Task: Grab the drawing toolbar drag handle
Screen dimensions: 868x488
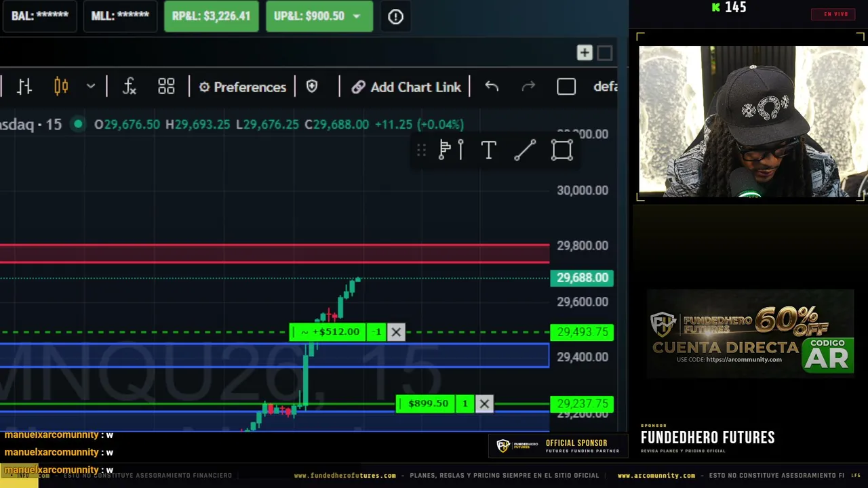Action: pyautogui.click(x=421, y=150)
